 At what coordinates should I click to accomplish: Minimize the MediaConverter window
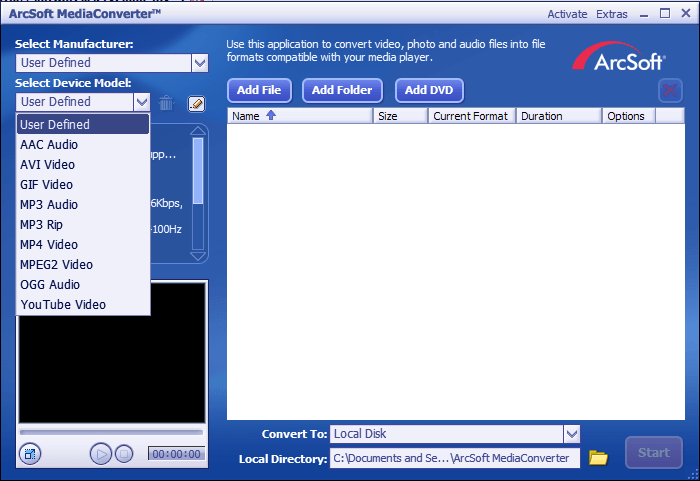click(644, 15)
